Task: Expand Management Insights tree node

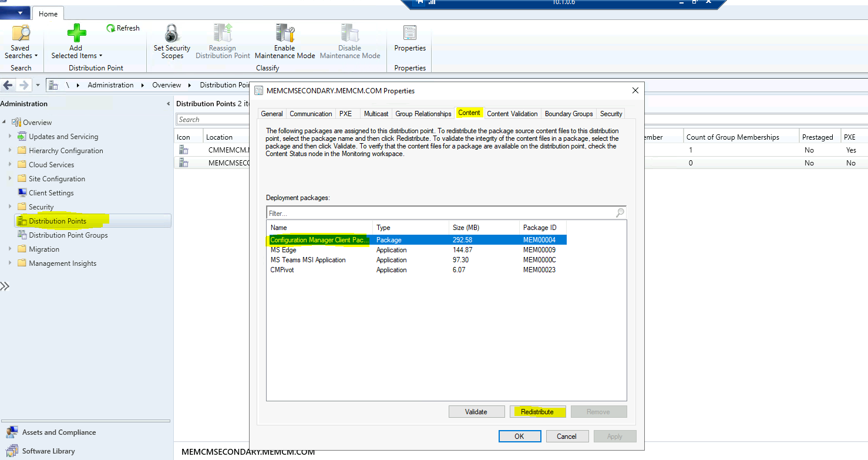Action: tap(10, 263)
